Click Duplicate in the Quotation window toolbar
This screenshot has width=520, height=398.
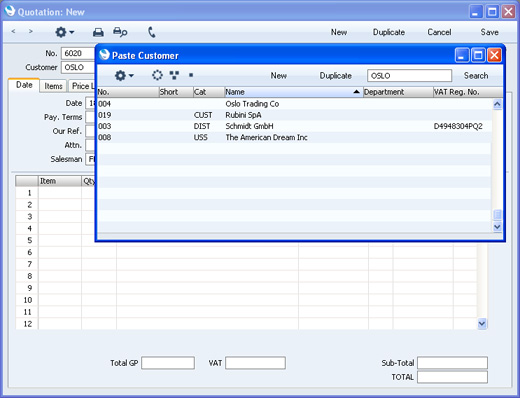tap(389, 32)
